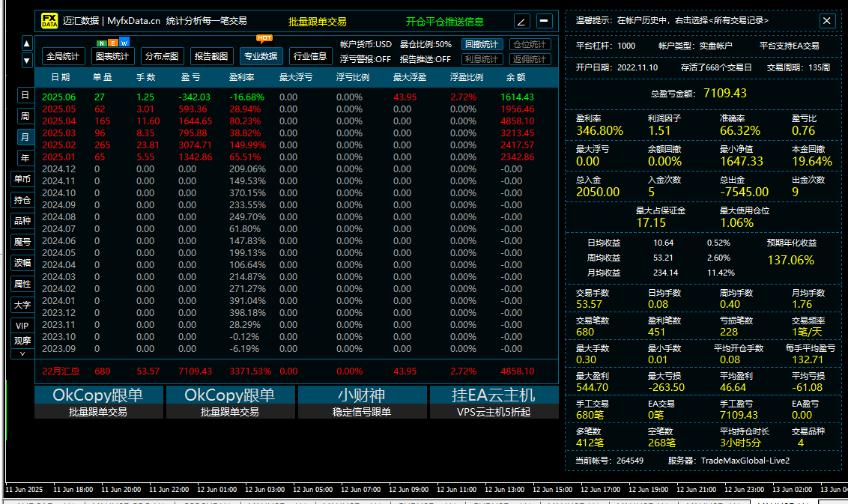Open 分布点图 tab
Image resolution: width=848 pixels, height=504 pixels.
point(162,56)
